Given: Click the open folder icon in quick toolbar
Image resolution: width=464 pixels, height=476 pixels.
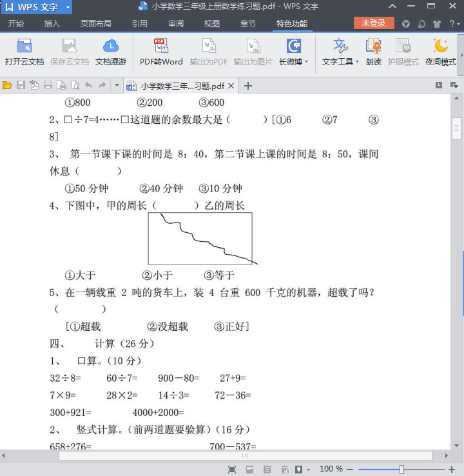Looking at the screenshot, I should (x=7, y=85).
